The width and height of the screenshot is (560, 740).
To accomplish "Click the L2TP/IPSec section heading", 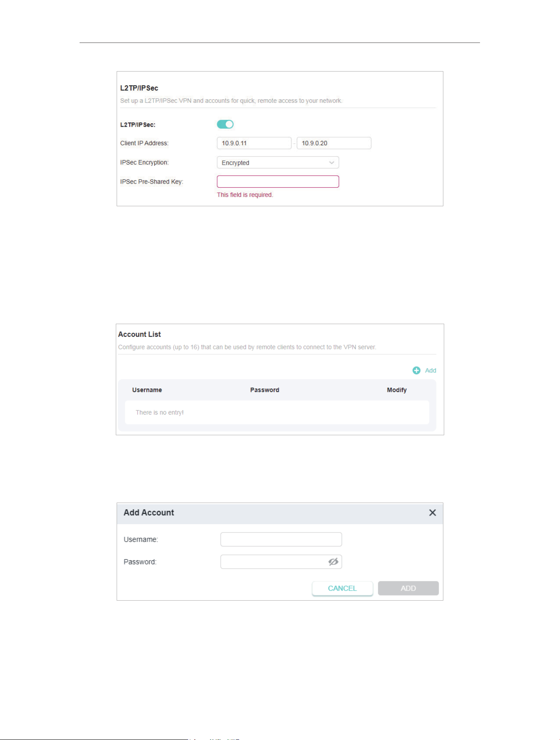I will point(139,88).
